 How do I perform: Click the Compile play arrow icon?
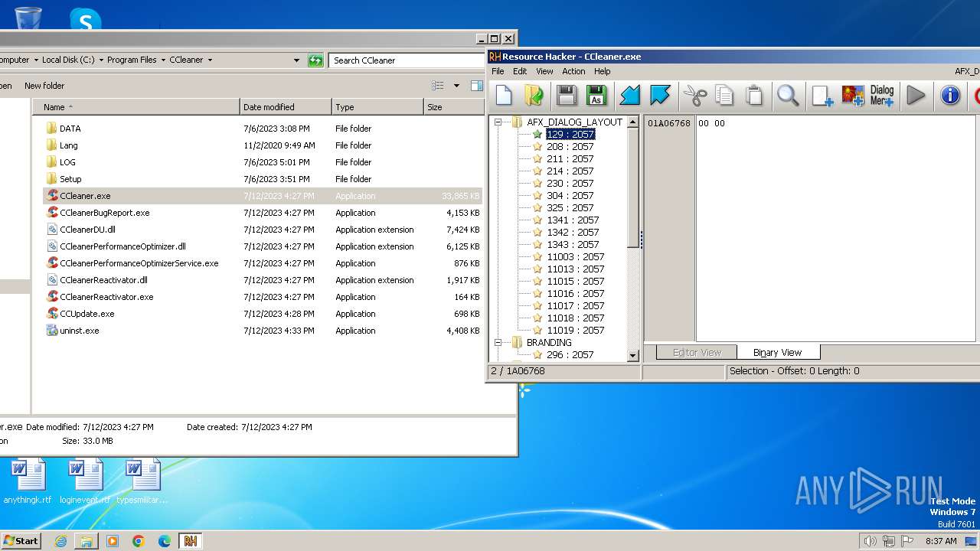coord(916,95)
